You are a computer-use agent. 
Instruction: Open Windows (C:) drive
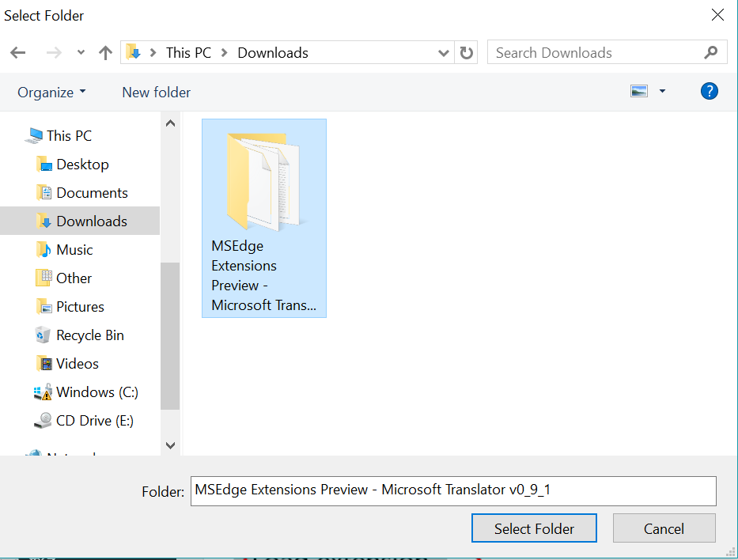coord(97,392)
